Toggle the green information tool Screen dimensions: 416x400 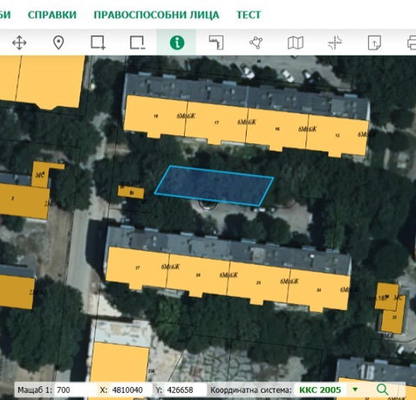[177, 43]
